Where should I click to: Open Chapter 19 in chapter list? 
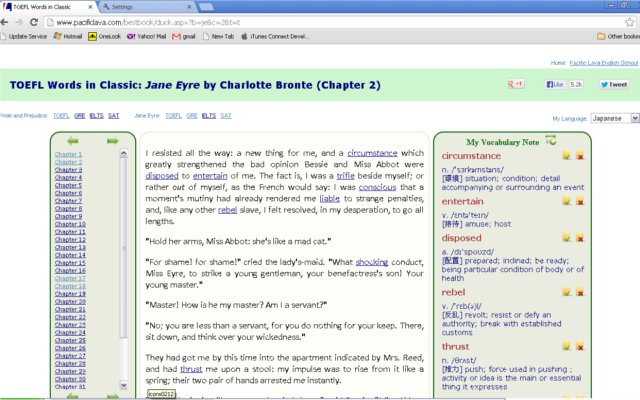tap(70, 294)
